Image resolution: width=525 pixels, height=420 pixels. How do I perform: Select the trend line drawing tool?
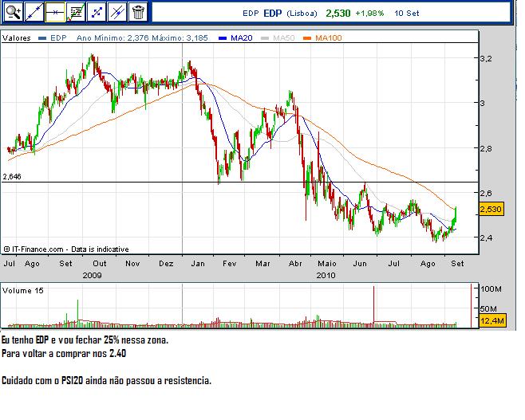(x=34, y=12)
